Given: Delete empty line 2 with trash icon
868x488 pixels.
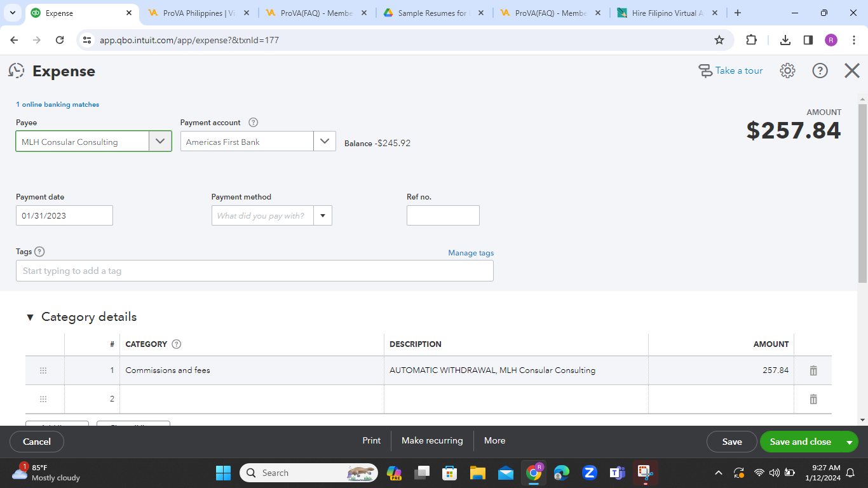Looking at the screenshot, I should click(x=813, y=399).
